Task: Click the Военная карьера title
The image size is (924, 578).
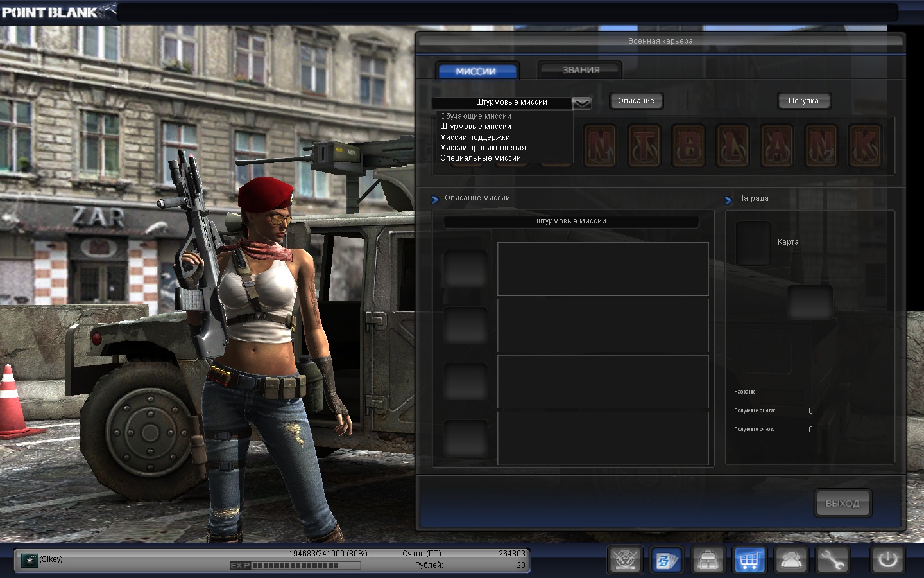Action: (x=660, y=41)
